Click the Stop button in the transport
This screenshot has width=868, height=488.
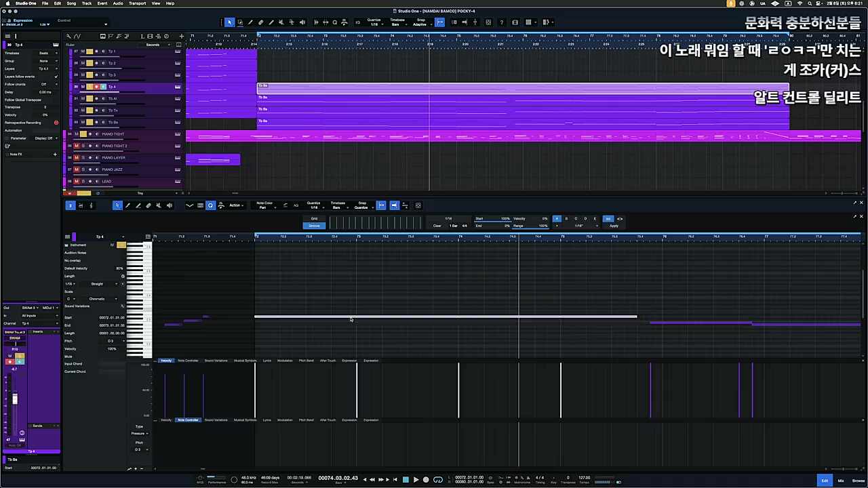pos(406,480)
